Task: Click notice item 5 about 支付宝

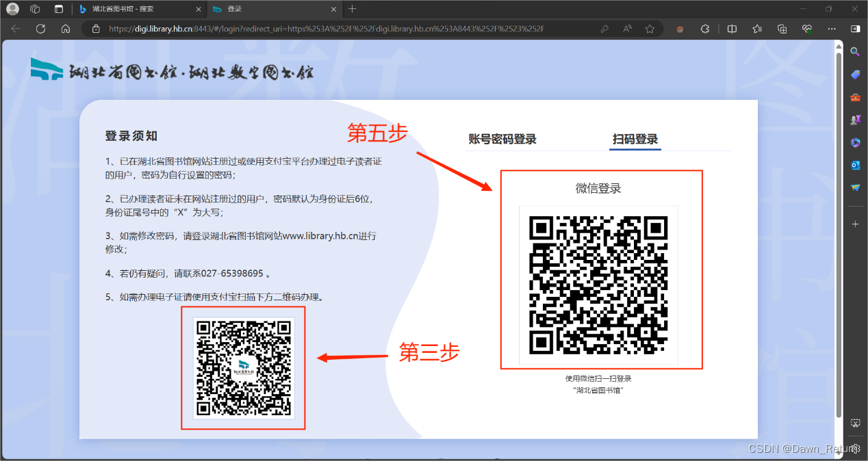Action: 214,297
